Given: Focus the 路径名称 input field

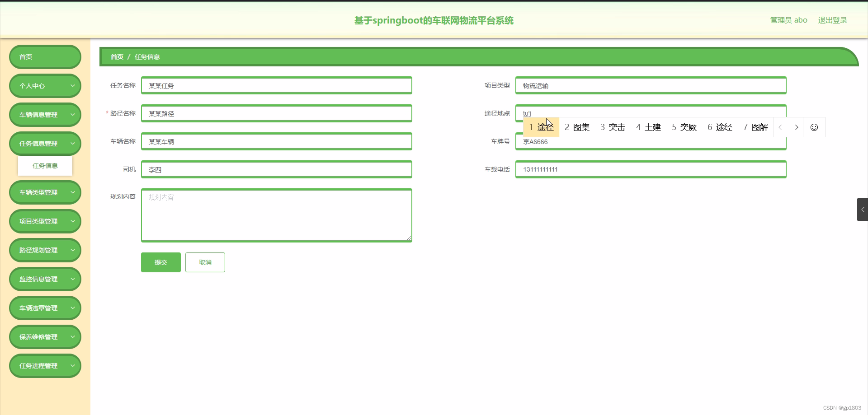Looking at the screenshot, I should [277, 113].
